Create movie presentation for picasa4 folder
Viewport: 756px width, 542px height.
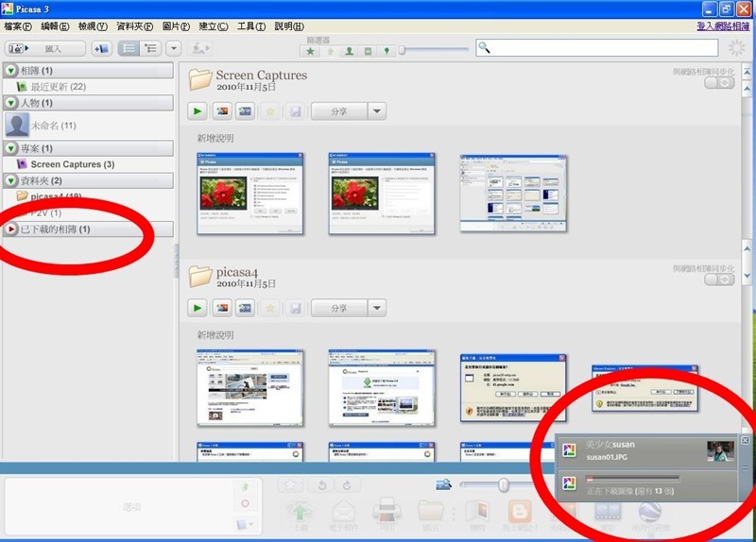[246, 308]
